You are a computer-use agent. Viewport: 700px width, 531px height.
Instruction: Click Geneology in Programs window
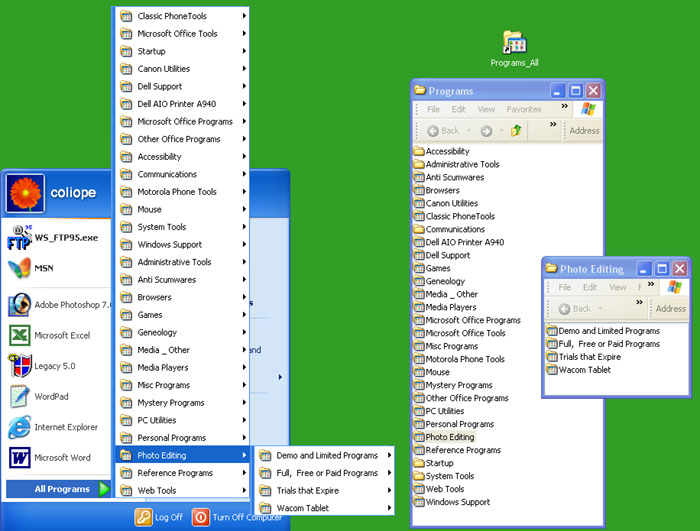coord(439,281)
